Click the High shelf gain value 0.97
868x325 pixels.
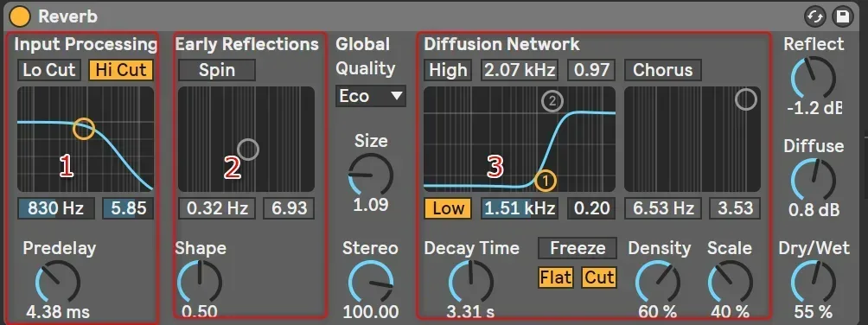(591, 70)
